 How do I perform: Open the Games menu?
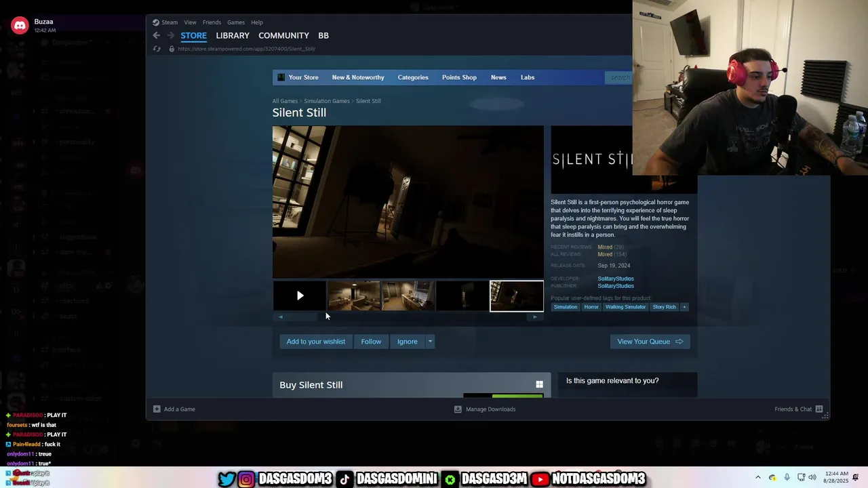236,22
